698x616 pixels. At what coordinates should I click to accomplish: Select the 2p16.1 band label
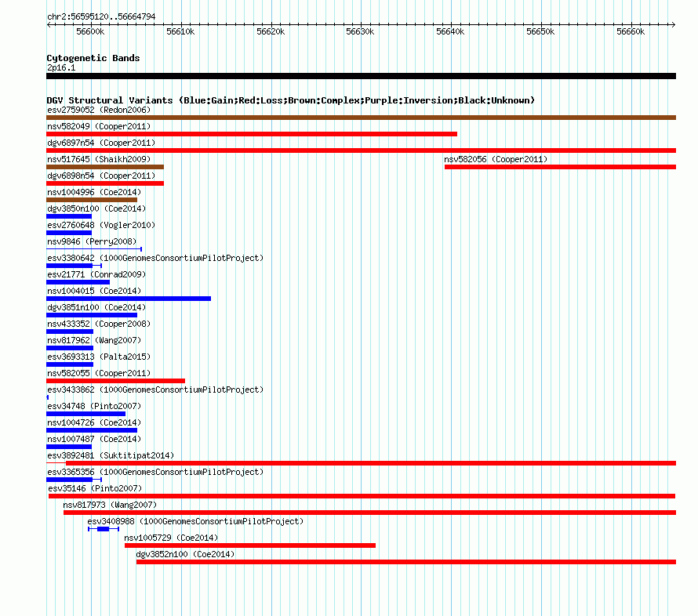(61, 67)
